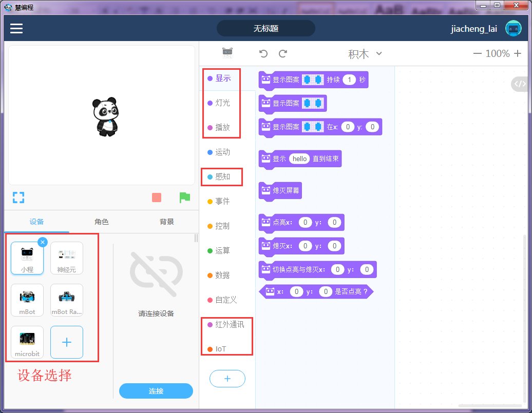Select the 感知 (Sensing) block category
532x413 pixels.
point(221,176)
